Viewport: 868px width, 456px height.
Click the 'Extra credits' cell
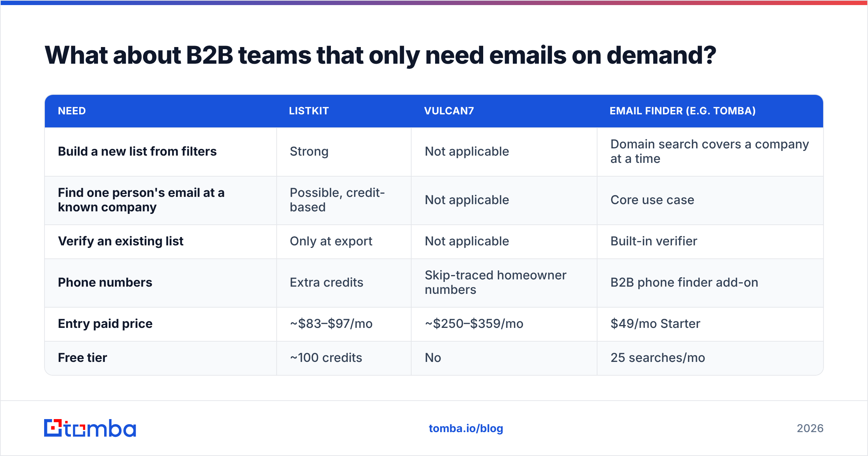[x=327, y=282]
